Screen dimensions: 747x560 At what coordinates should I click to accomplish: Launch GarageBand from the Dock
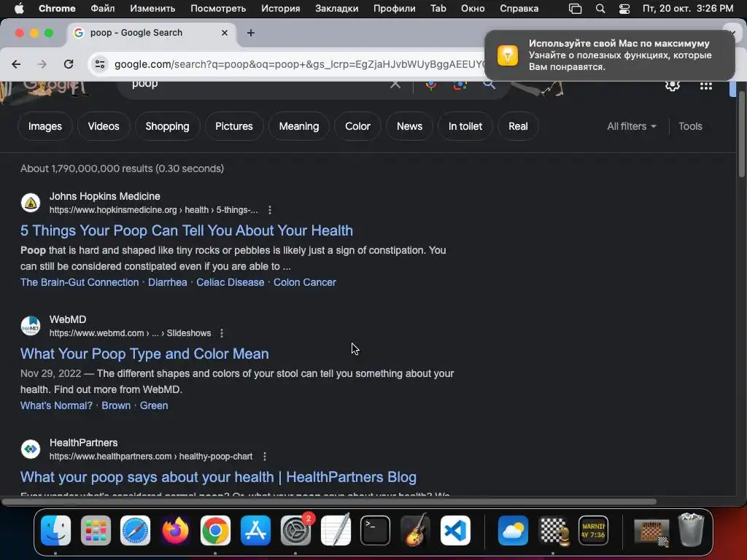[x=415, y=531]
